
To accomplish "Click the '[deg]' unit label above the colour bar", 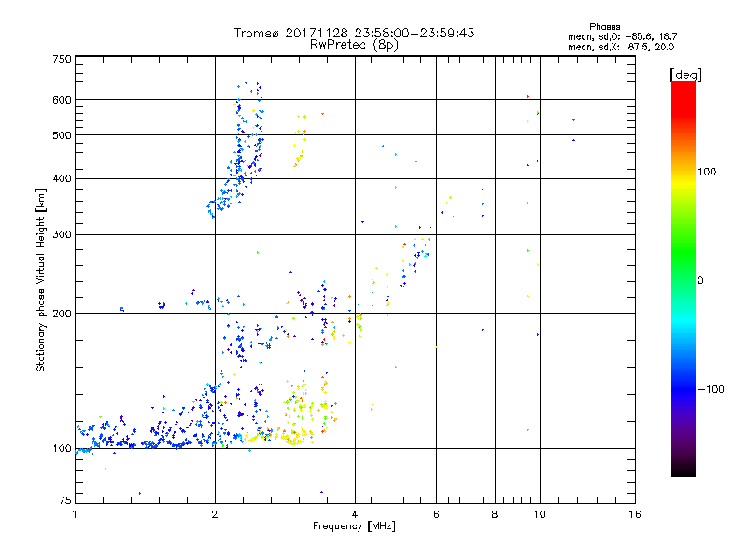I will (x=685, y=75).
